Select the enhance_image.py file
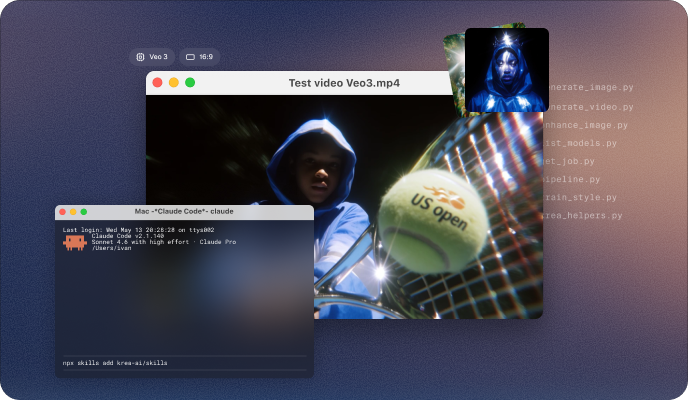Viewport: 688px width, 400px height. coord(586,125)
